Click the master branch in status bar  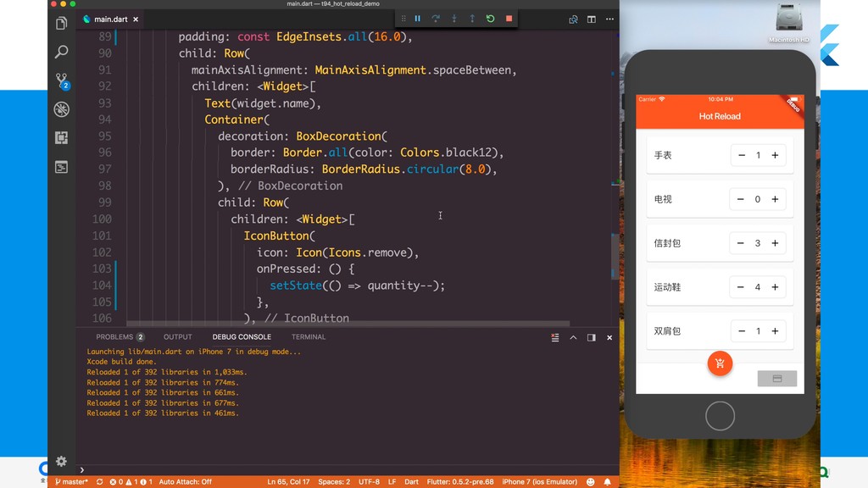pyautogui.click(x=71, y=481)
